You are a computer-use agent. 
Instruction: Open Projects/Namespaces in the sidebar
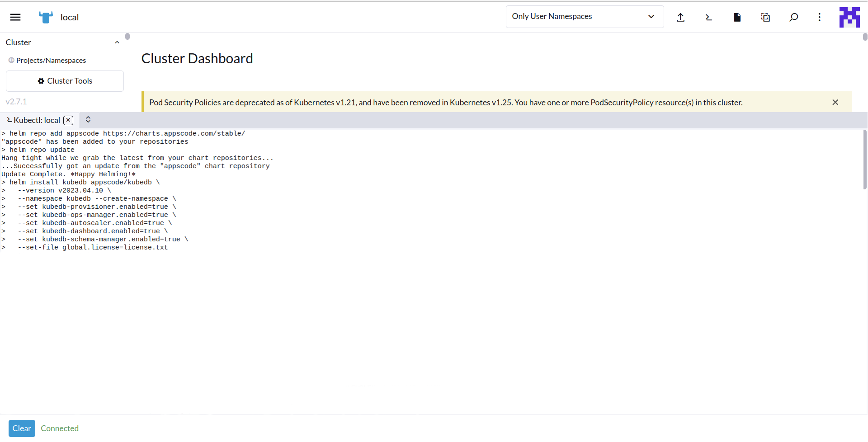click(x=51, y=61)
